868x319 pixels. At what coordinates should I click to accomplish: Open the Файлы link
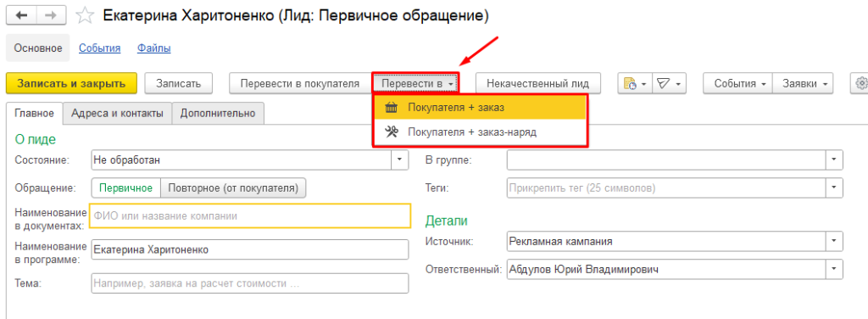pos(154,48)
